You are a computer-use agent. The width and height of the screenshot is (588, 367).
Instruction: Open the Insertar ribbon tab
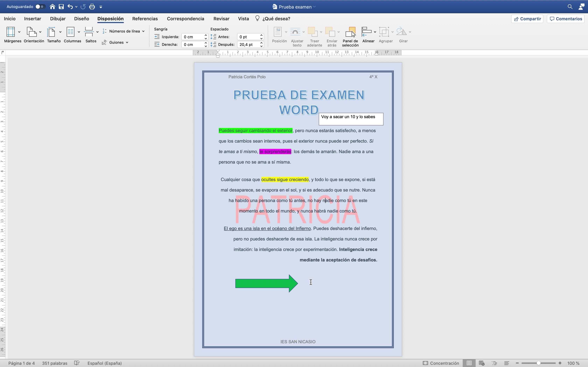click(x=33, y=19)
